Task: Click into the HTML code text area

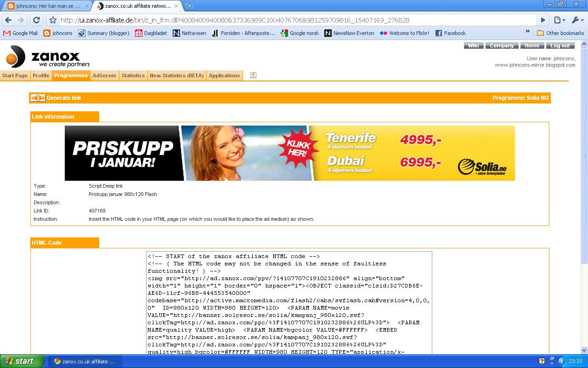Action: 289,303
